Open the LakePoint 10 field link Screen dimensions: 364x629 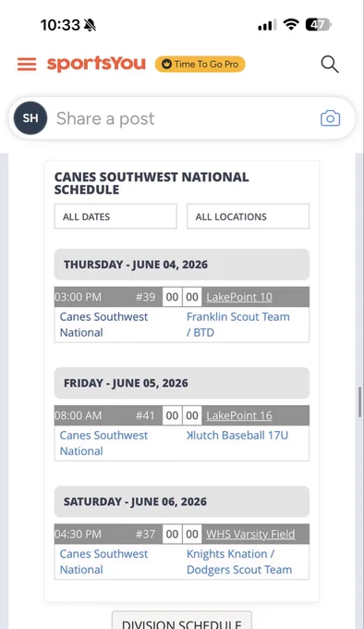click(x=239, y=297)
